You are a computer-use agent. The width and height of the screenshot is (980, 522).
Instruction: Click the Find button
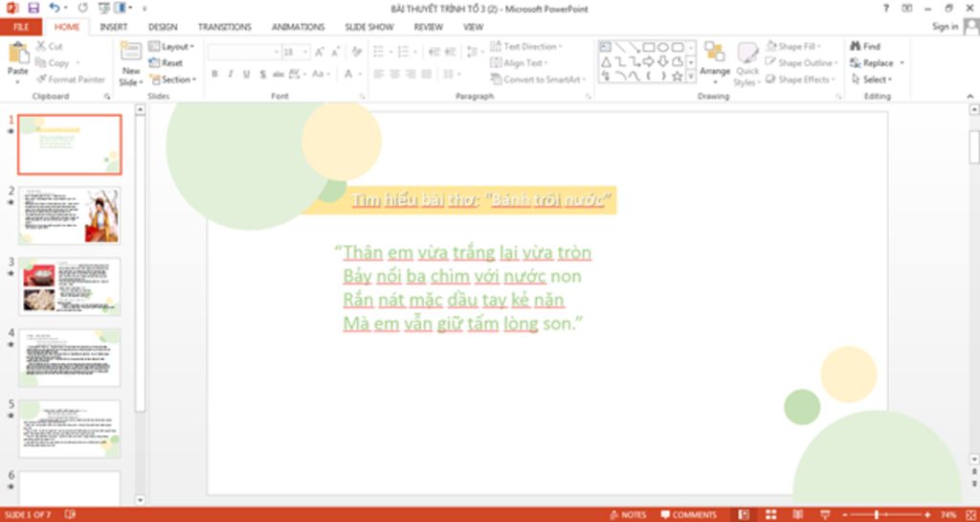click(x=865, y=47)
